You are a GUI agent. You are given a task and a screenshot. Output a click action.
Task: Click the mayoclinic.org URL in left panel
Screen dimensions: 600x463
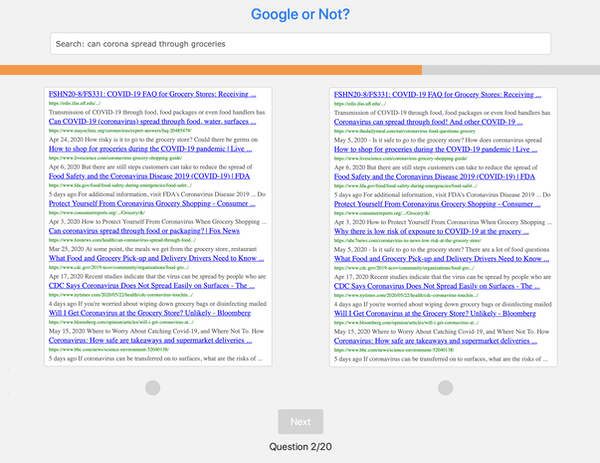[x=120, y=131]
